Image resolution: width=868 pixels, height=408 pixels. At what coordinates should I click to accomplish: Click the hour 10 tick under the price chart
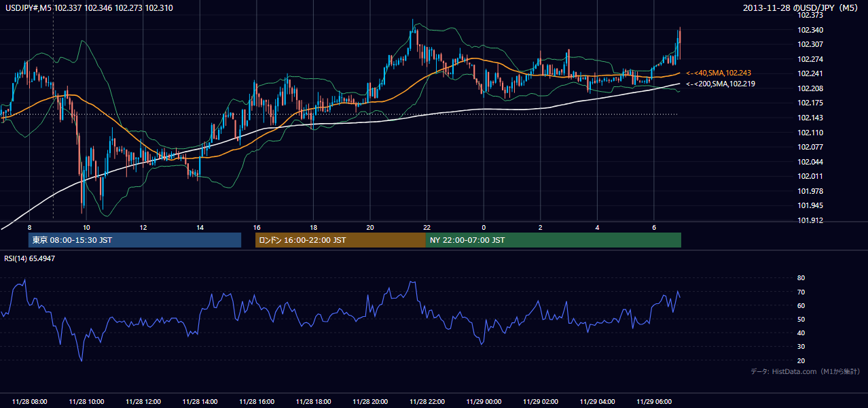86,227
